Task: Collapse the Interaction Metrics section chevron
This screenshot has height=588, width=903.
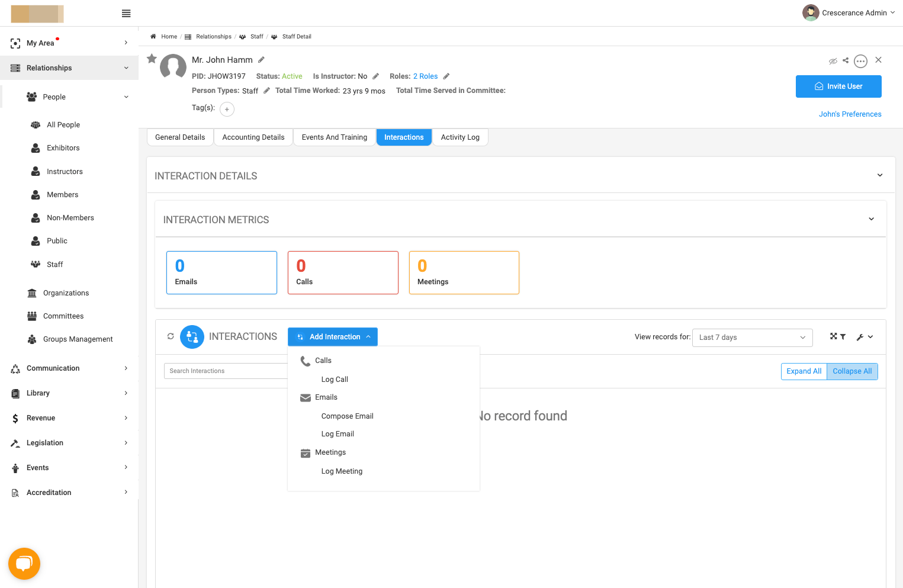Action: tap(872, 219)
